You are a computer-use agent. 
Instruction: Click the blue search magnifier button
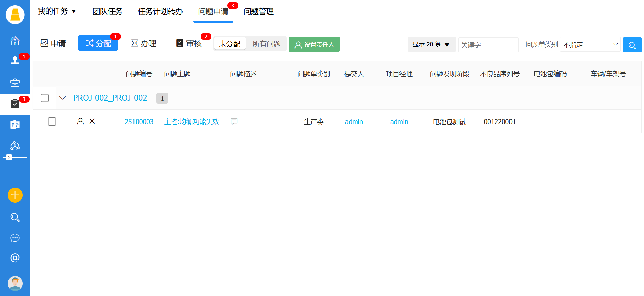(x=632, y=45)
